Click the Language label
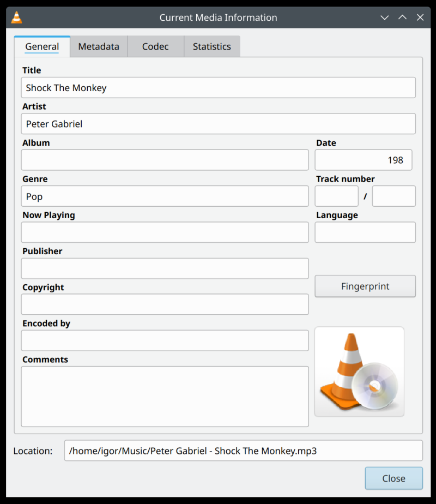The image size is (436, 504). pyautogui.click(x=337, y=215)
